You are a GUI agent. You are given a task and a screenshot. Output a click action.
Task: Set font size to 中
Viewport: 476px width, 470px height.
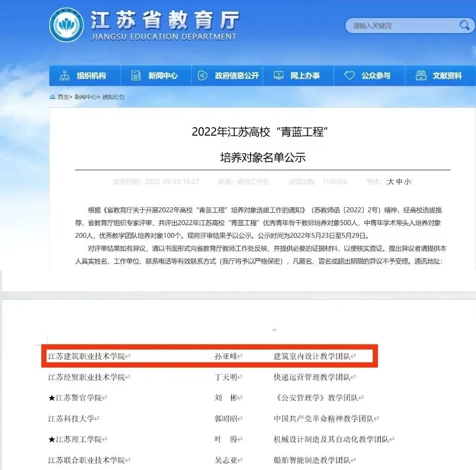[399, 182]
